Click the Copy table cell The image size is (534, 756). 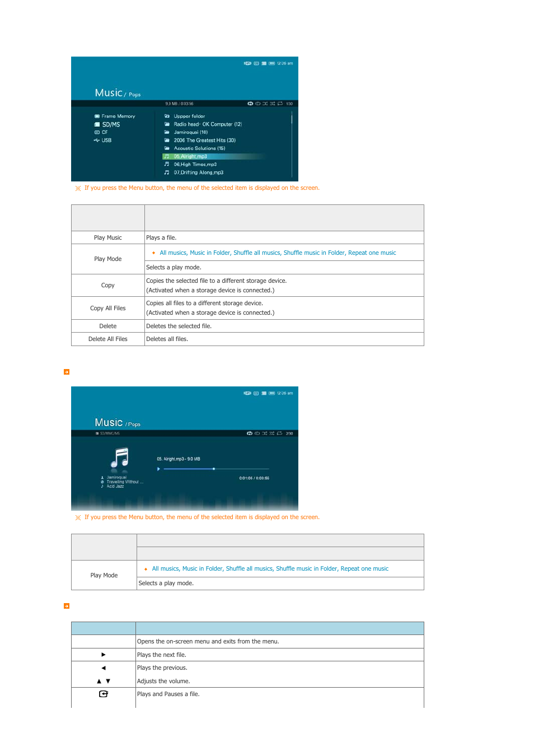tap(108, 285)
